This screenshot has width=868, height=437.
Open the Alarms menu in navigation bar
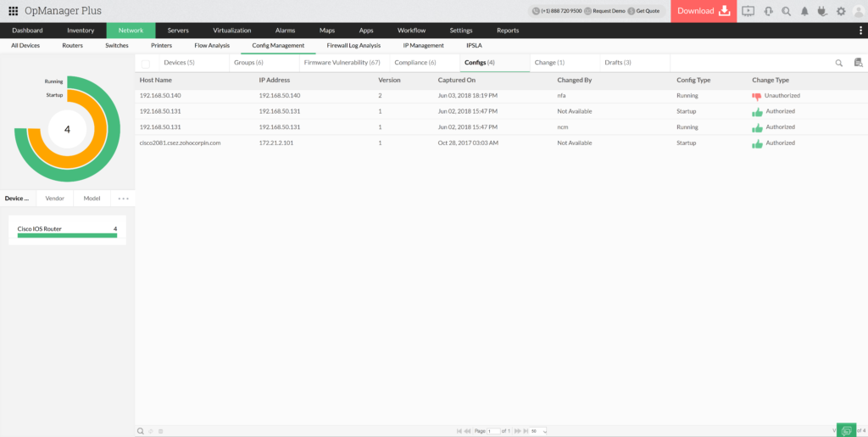point(285,31)
